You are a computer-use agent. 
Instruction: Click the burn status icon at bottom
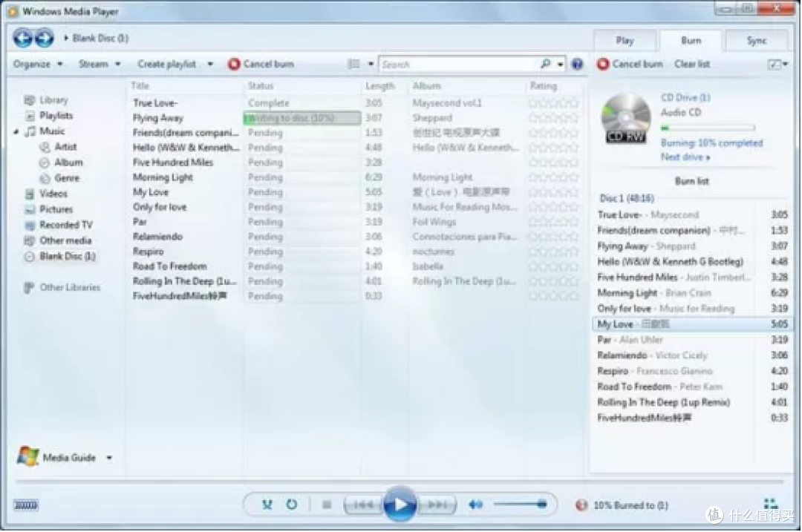(x=581, y=505)
